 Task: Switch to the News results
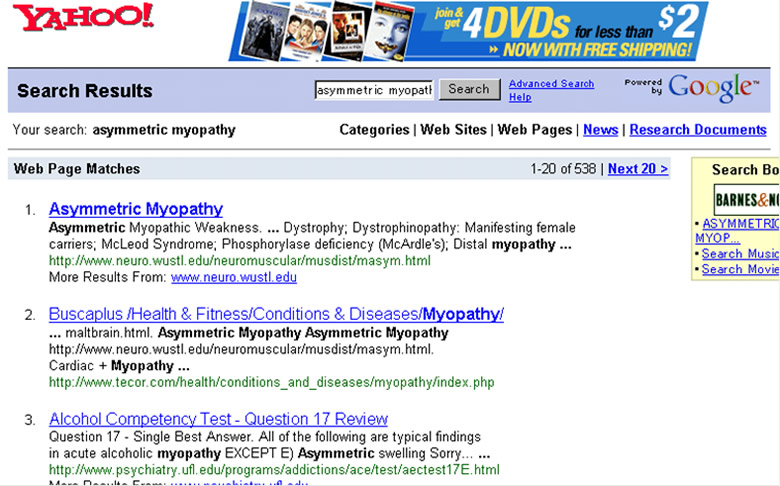[600, 130]
